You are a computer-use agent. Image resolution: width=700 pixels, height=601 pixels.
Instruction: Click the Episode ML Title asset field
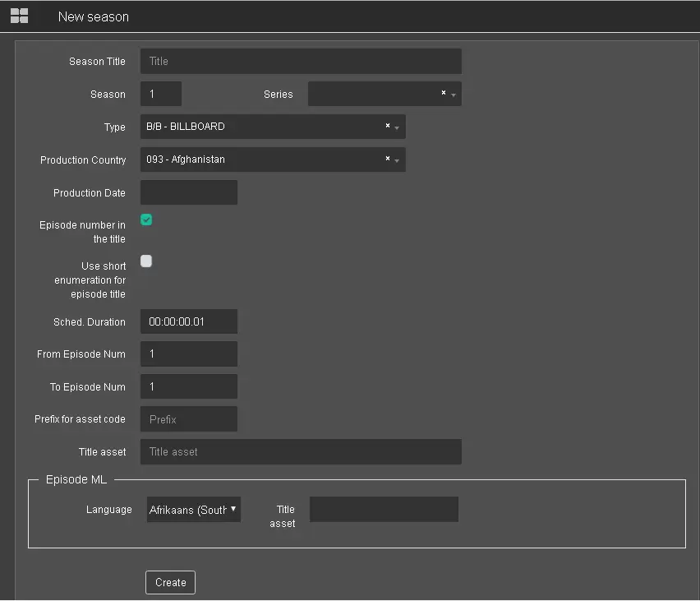[384, 509]
